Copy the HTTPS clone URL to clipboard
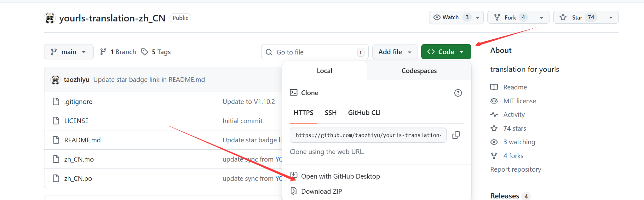This screenshot has height=200, width=644. (456, 135)
